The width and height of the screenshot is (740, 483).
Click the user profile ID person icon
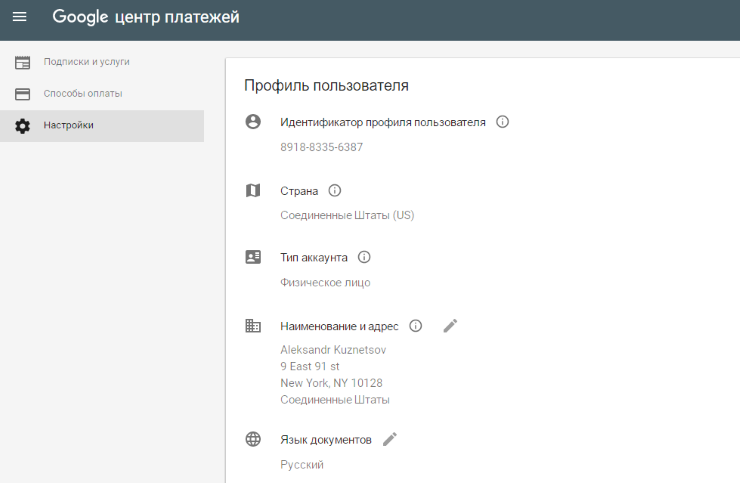pos(253,122)
